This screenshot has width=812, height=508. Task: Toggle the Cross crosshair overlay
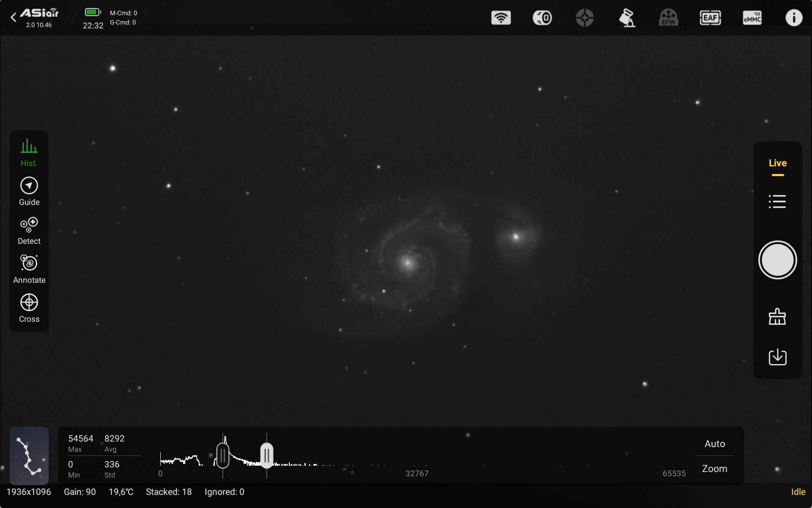[x=29, y=308]
